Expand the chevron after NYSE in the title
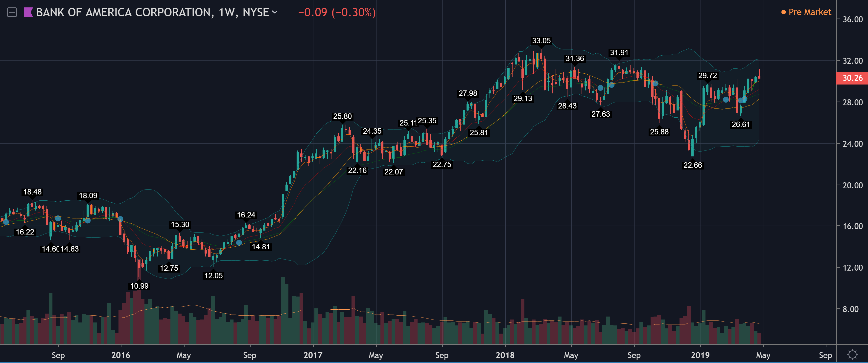The height and width of the screenshot is (363, 868). tap(275, 12)
